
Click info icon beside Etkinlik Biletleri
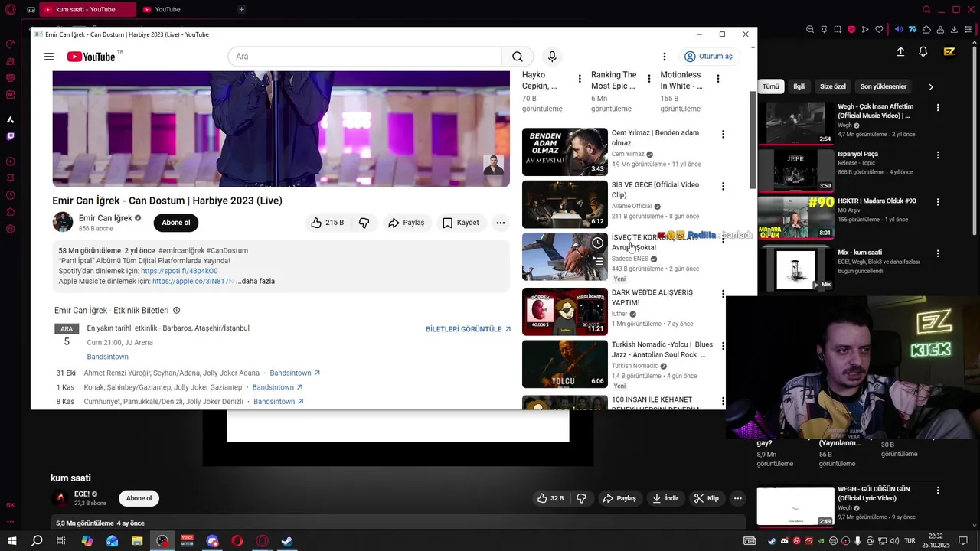[x=177, y=311]
